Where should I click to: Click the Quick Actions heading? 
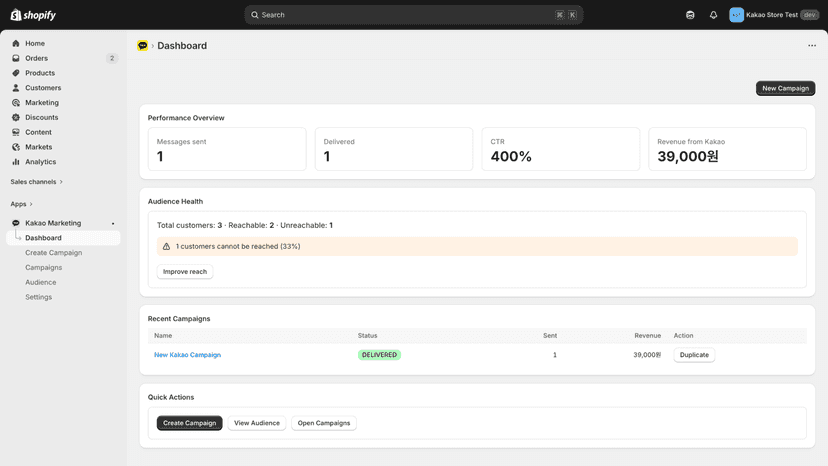pos(171,397)
